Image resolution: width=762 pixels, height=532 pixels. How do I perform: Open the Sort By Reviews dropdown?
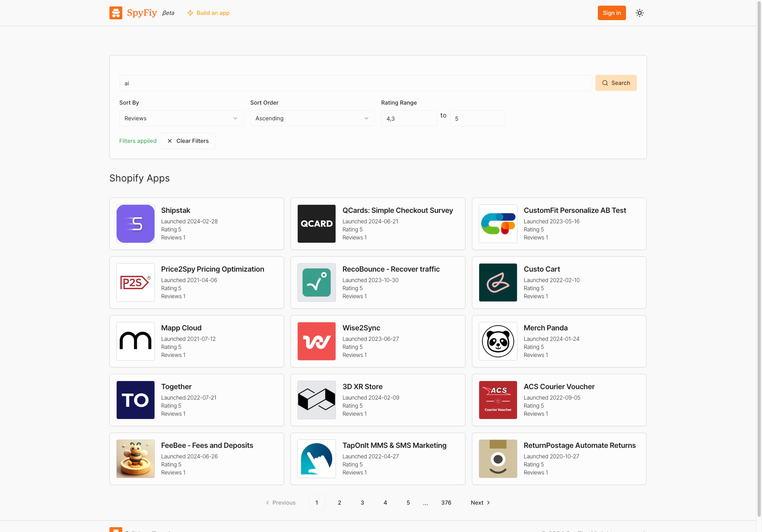point(181,118)
